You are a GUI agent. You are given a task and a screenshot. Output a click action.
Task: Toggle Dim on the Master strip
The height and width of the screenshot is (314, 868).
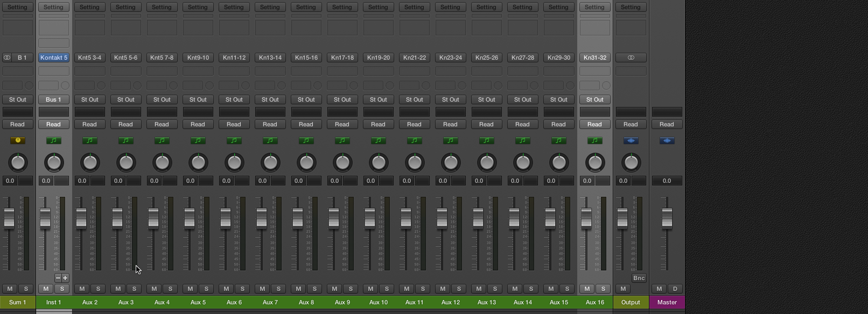coord(675,289)
